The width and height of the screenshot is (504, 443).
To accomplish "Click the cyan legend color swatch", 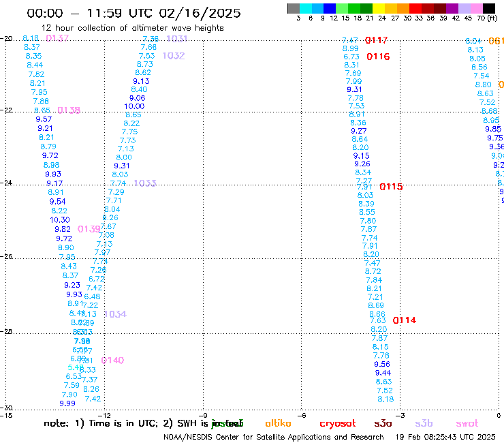I will 306,8.
